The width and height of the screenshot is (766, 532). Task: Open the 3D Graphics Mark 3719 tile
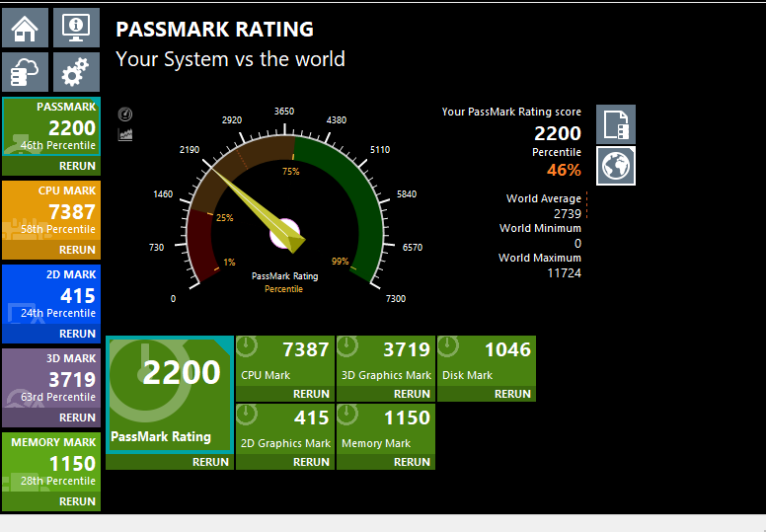[x=386, y=361]
